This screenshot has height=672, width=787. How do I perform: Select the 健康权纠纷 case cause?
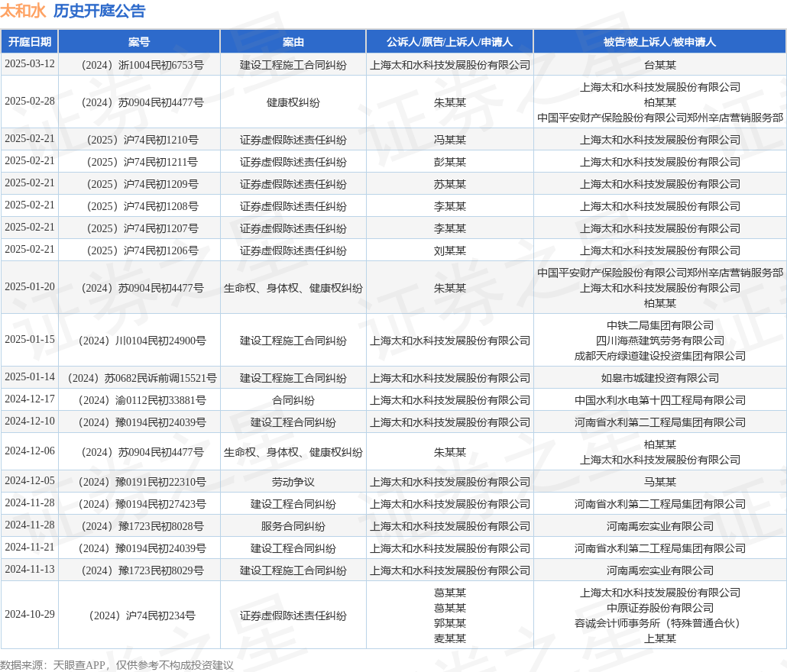coord(293,102)
